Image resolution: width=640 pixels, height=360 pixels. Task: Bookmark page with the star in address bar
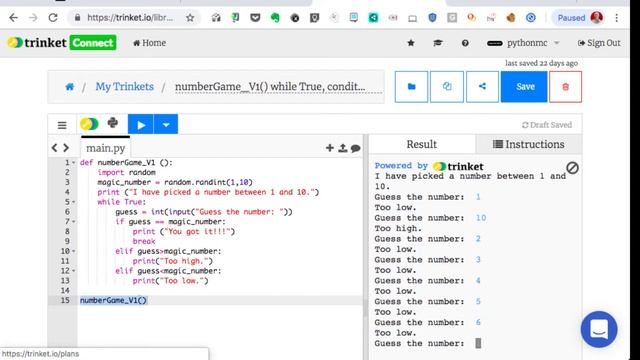click(190, 18)
